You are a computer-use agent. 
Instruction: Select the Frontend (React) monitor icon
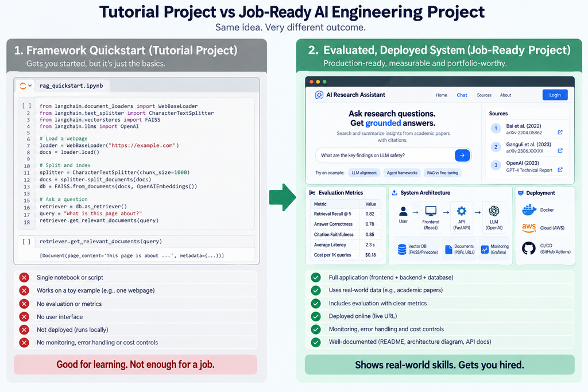point(431,211)
